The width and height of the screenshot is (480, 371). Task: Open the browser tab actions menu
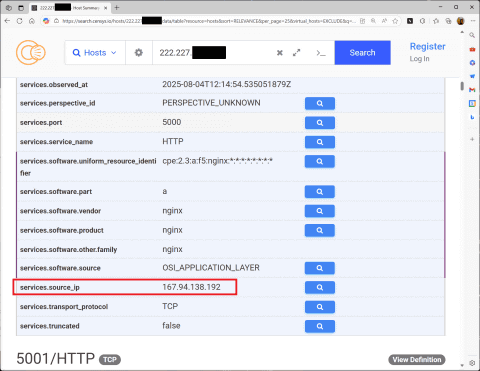9,7
